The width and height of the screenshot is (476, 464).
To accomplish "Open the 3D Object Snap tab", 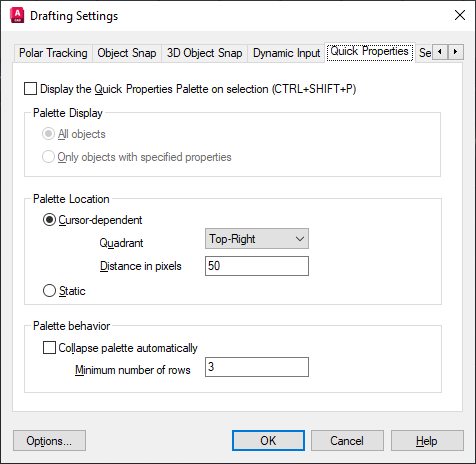I will (x=204, y=53).
